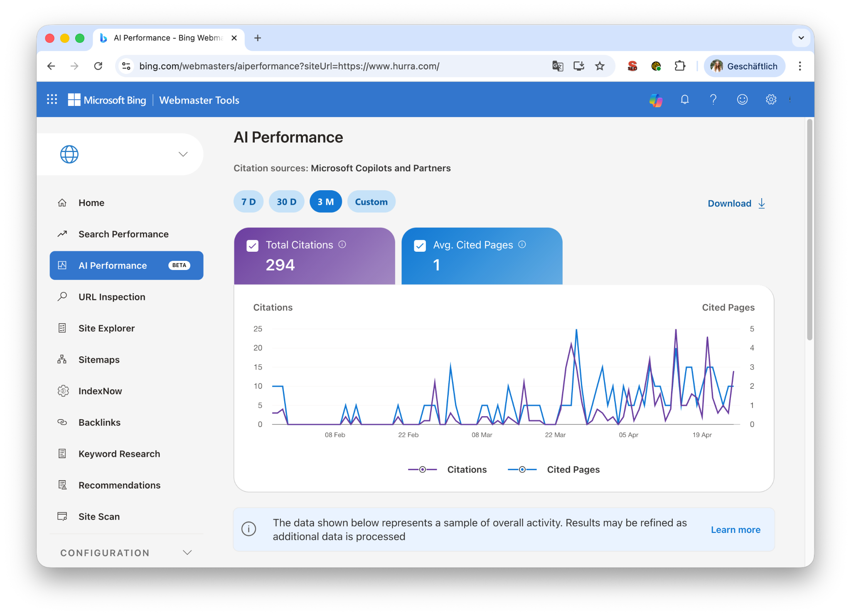Select the Custom date range tab
The width and height of the screenshot is (851, 616).
[371, 201]
